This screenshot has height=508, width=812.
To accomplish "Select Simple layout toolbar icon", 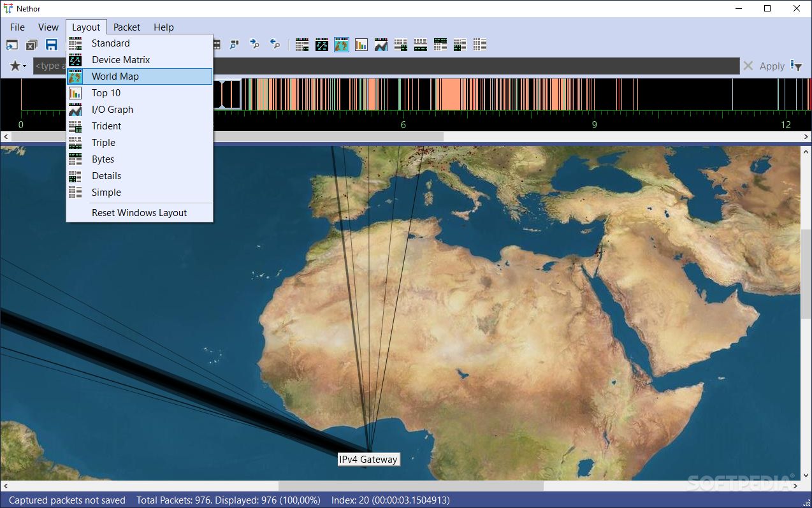I will [x=480, y=45].
